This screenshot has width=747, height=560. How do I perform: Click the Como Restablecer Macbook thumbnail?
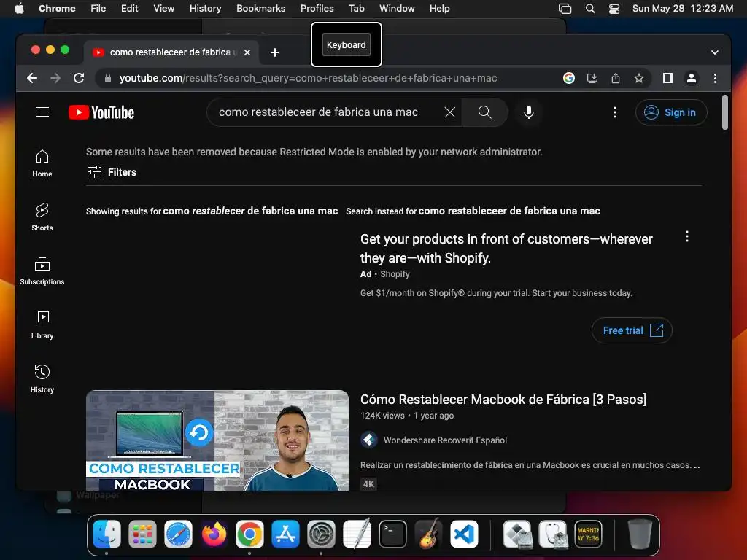coord(217,440)
